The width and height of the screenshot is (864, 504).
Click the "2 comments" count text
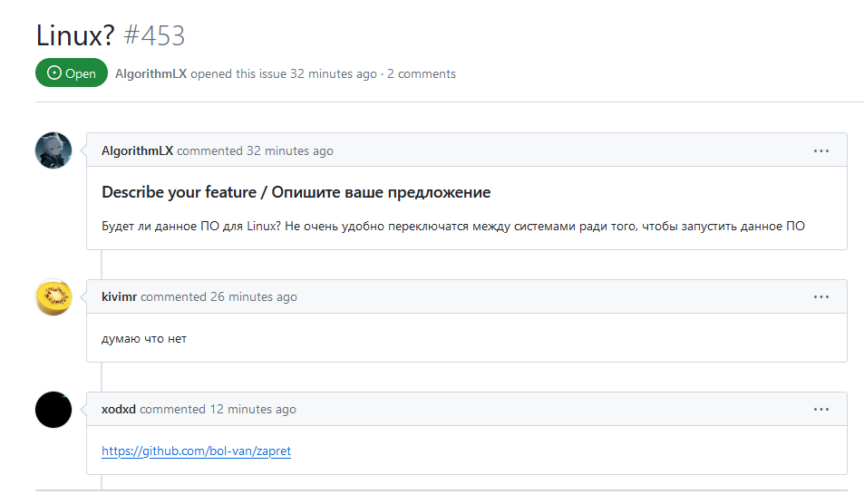[422, 74]
